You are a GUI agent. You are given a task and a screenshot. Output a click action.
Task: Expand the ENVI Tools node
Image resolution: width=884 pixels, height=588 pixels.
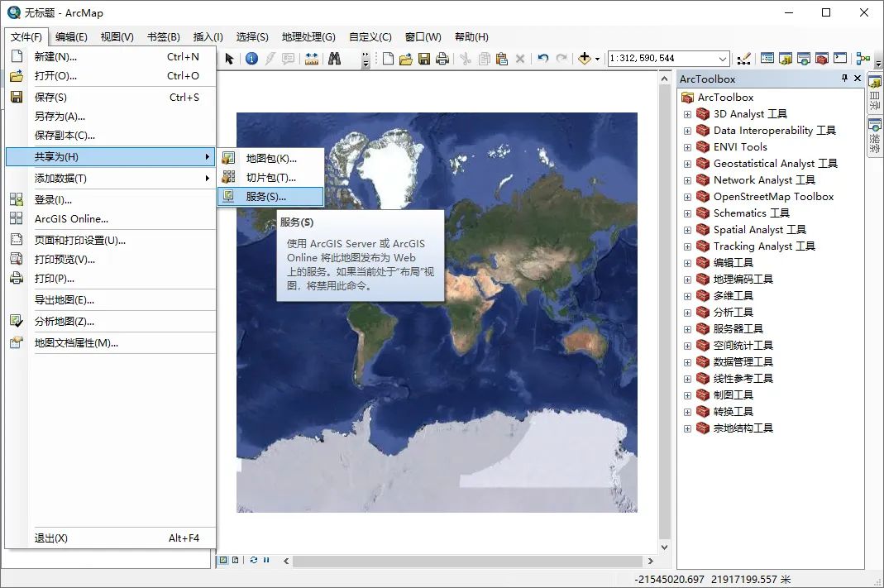point(687,148)
